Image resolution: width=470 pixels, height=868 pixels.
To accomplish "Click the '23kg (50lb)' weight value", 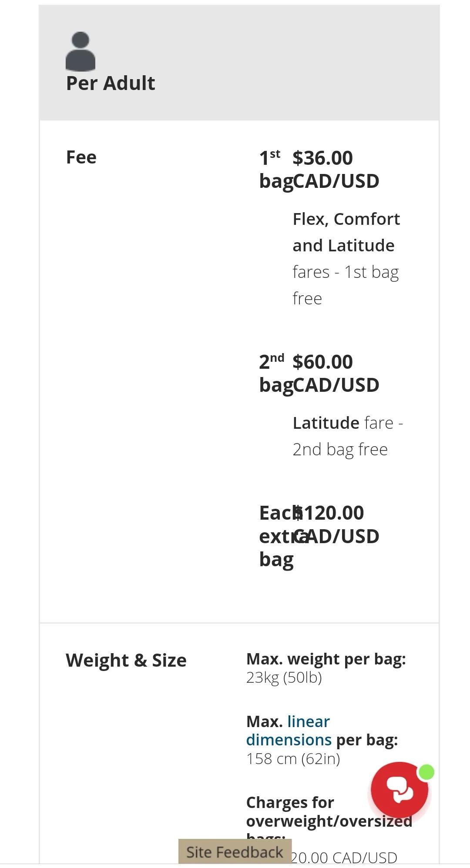I will click(284, 678).
